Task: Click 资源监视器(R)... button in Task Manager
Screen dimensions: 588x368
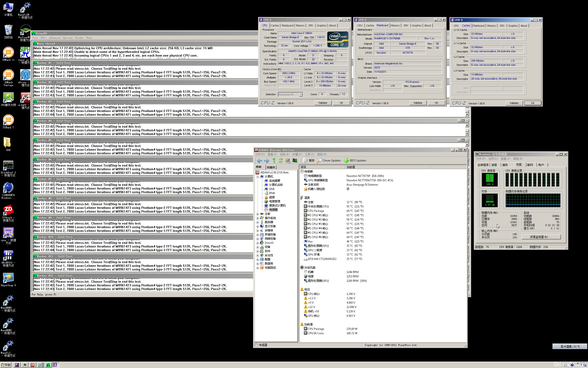Action: (x=541, y=237)
